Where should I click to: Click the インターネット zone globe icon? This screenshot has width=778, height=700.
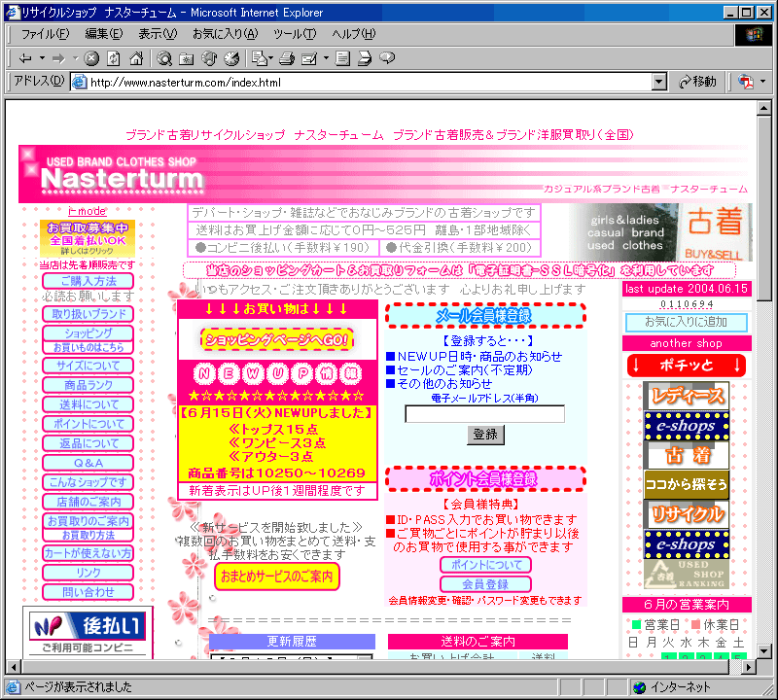[x=640, y=687]
